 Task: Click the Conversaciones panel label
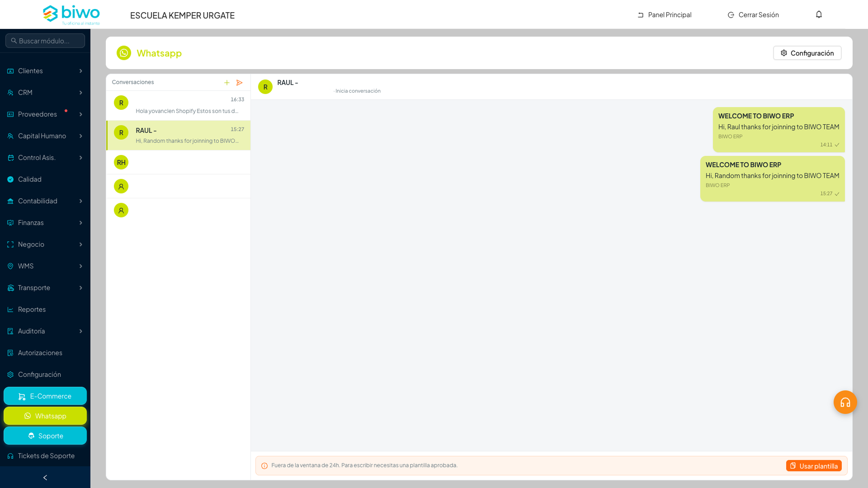click(133, 82)
